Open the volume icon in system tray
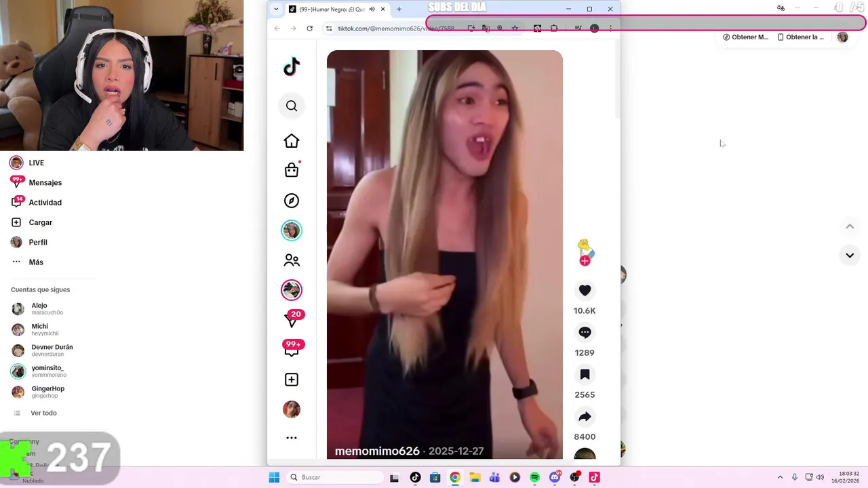Screen dimensions: 868x488 (821, 477)
